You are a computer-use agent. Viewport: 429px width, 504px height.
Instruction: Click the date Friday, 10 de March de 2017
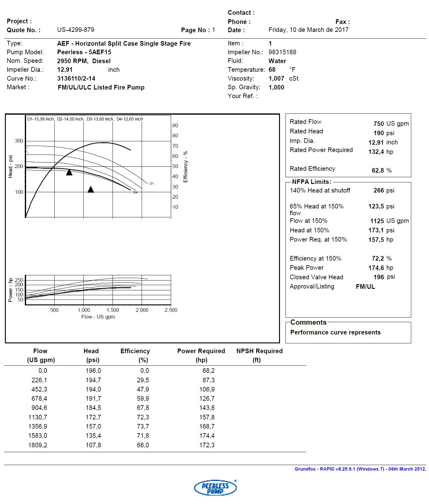[308, 30]
